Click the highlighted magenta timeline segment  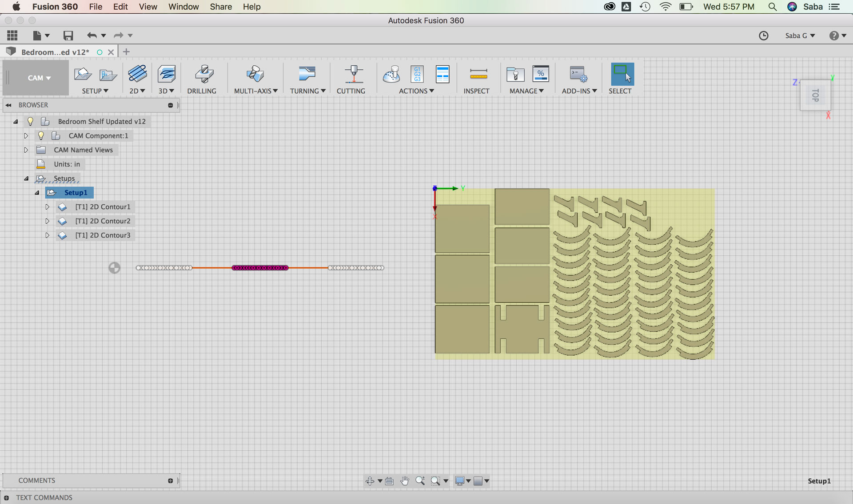260,268
